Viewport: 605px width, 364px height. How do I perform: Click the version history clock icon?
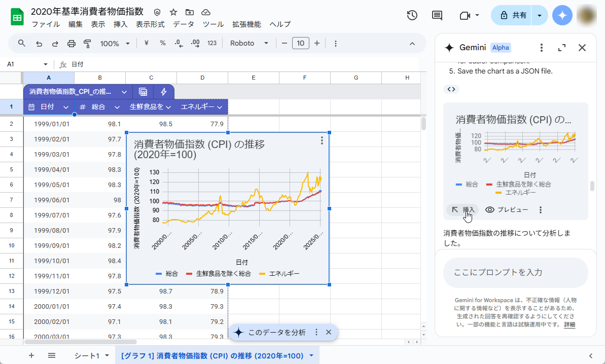coord(412,15)
